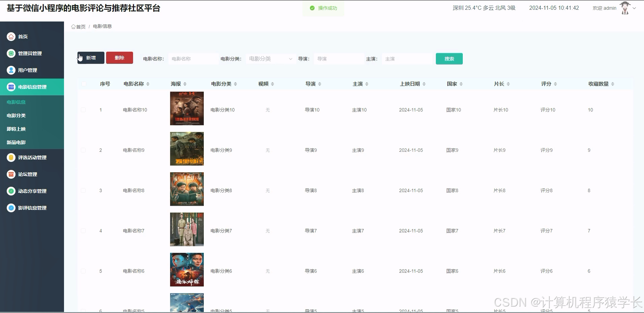Open poster thumbnail for 电影名称7
644x313 pixels.
pyautogui.click(x=187, y=229)
